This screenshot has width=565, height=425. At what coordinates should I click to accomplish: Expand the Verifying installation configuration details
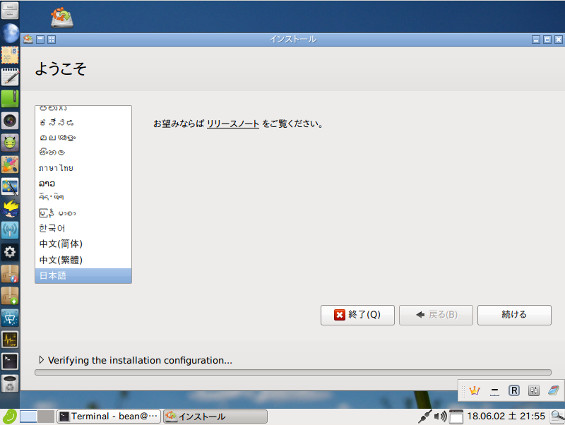pos(41,360)
